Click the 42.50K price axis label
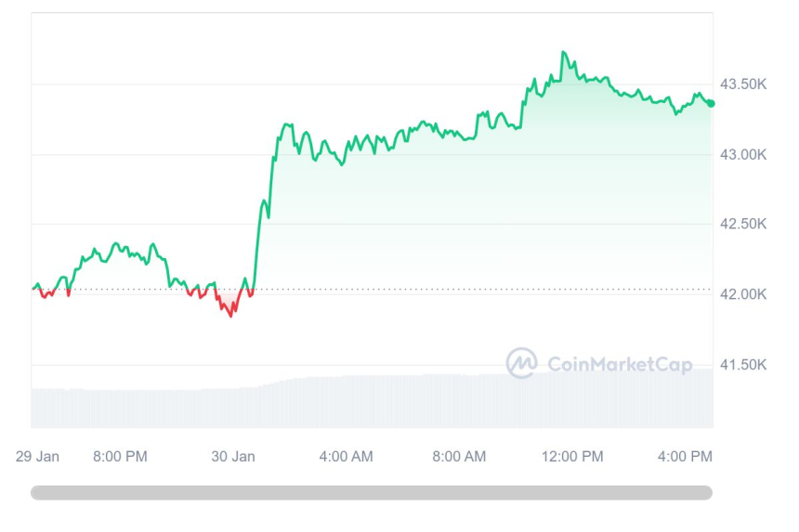 tap(744, 224)
